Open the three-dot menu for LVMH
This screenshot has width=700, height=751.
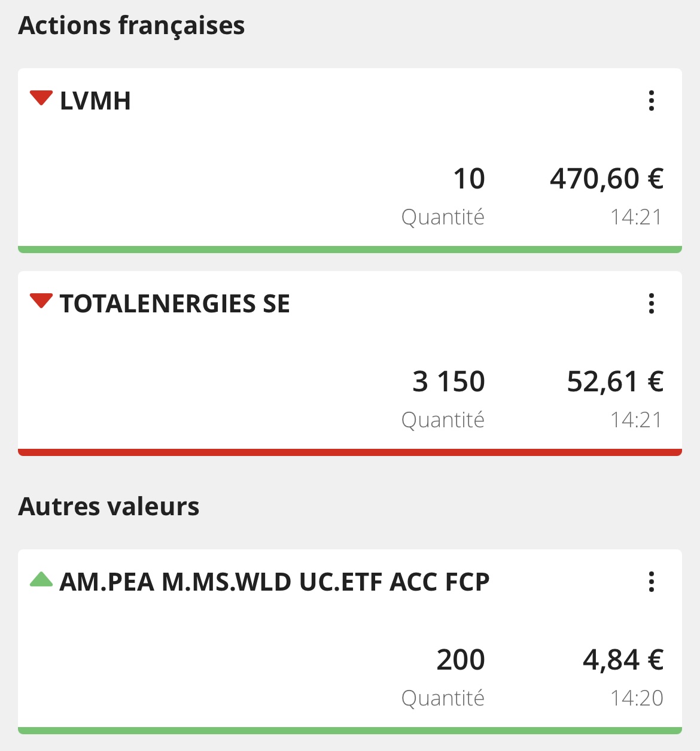pos(652,101)
